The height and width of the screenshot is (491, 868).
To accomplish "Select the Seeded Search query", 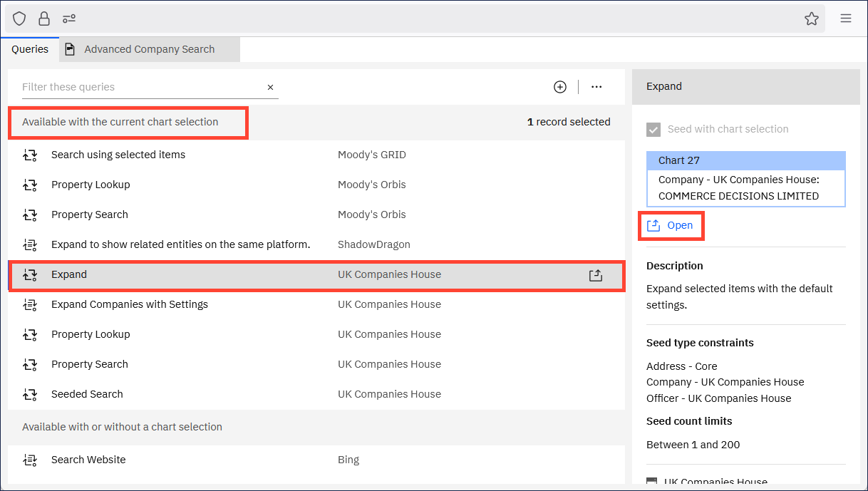I will click(x=316, y=394).
